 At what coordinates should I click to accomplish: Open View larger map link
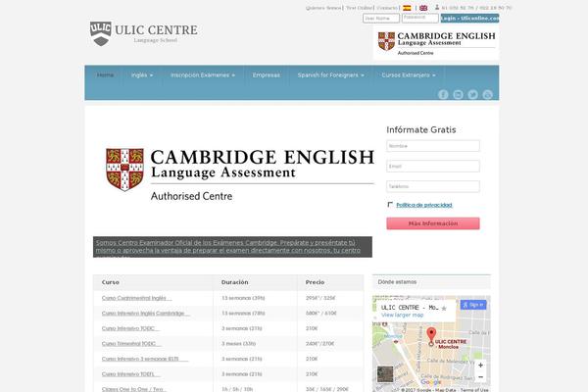coord(402,316)
